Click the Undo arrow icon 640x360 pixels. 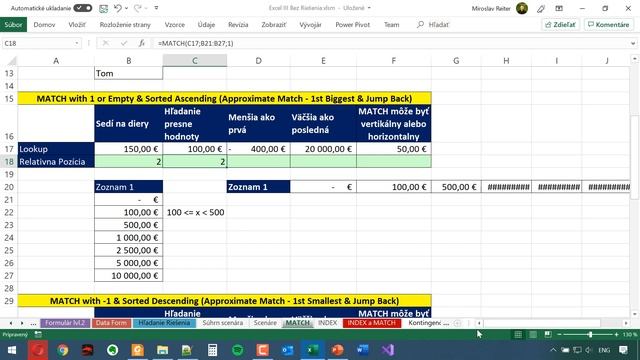(118, 8)
